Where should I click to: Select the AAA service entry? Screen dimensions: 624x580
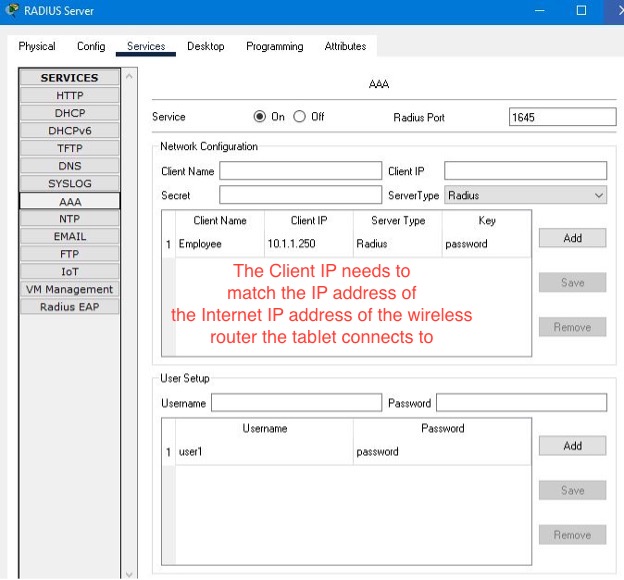pyautogui.click(x=70, y=201)
